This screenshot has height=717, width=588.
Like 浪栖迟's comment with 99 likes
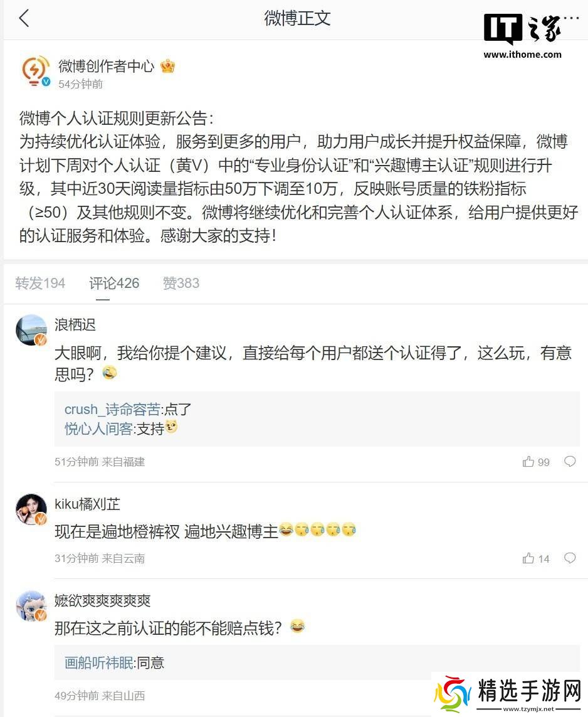528,462
